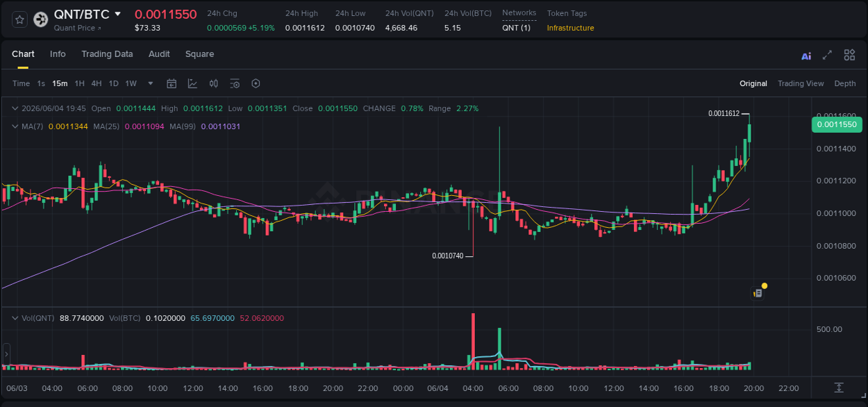868x407 pixels.
Task: Switch to the Chart tab
Action: [x=23, y=54]
